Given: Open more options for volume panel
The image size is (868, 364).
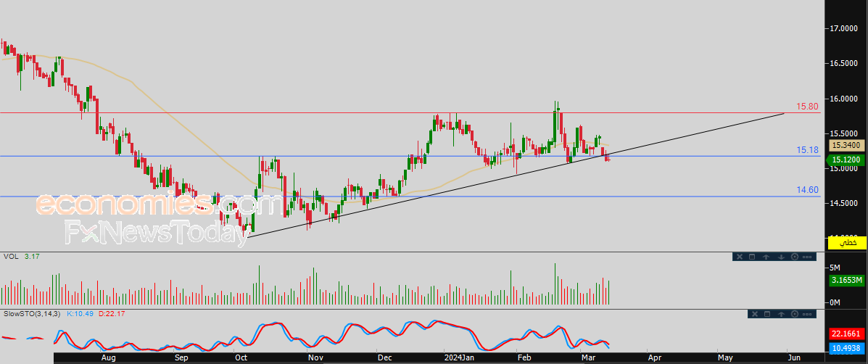Looking at the screenshot, I should point(809,257).
